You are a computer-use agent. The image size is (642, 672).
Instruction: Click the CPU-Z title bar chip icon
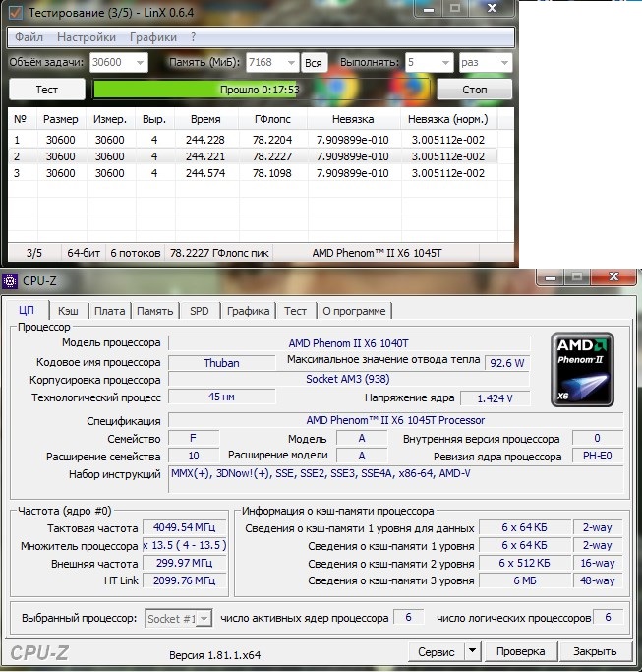[x=10, y=281]
